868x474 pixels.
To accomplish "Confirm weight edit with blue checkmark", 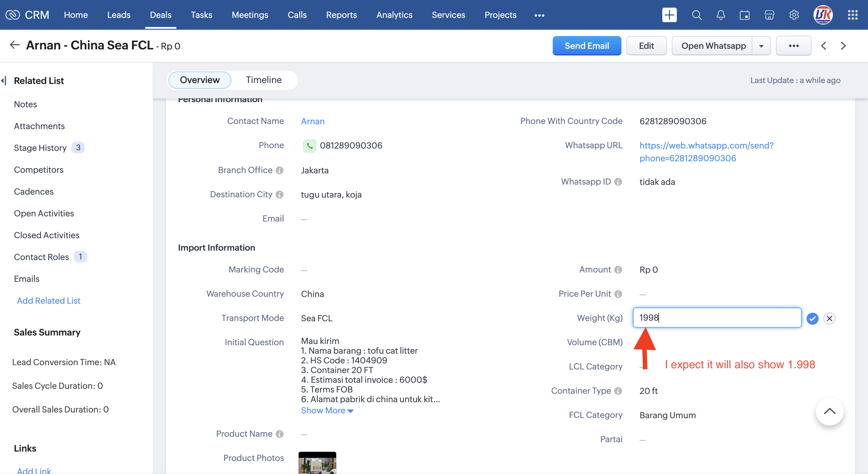I will 812,318.
